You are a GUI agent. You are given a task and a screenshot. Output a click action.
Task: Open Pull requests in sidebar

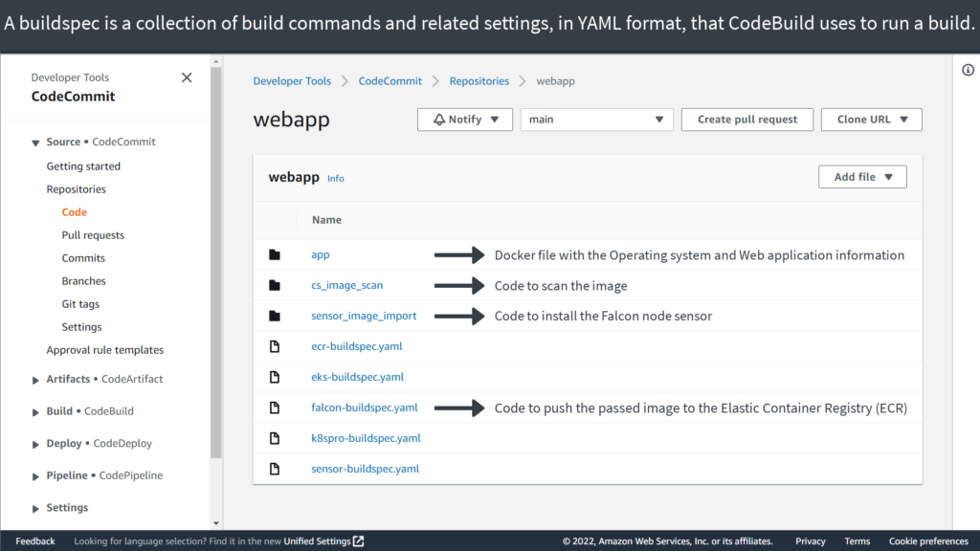pyautogui.click(x=93, y=235)
